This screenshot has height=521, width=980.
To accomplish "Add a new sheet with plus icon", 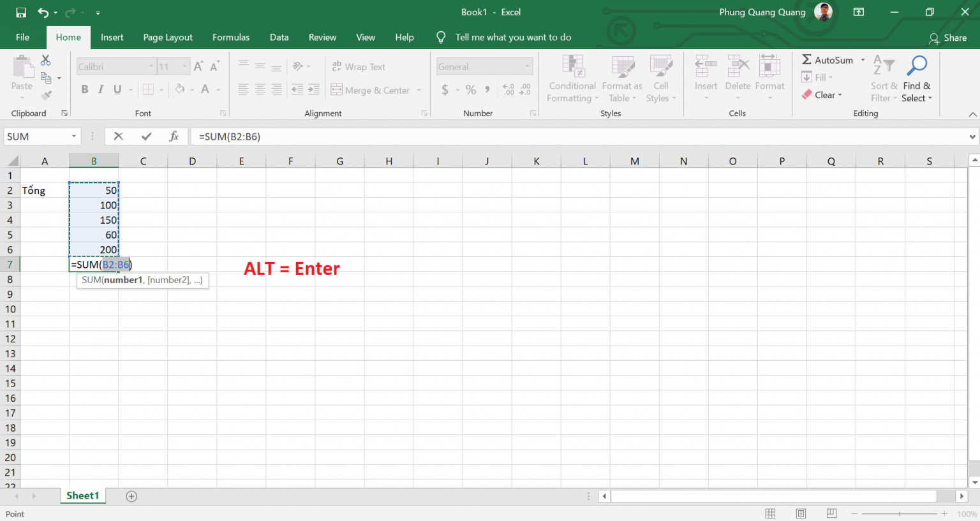I will click(131, 496).
